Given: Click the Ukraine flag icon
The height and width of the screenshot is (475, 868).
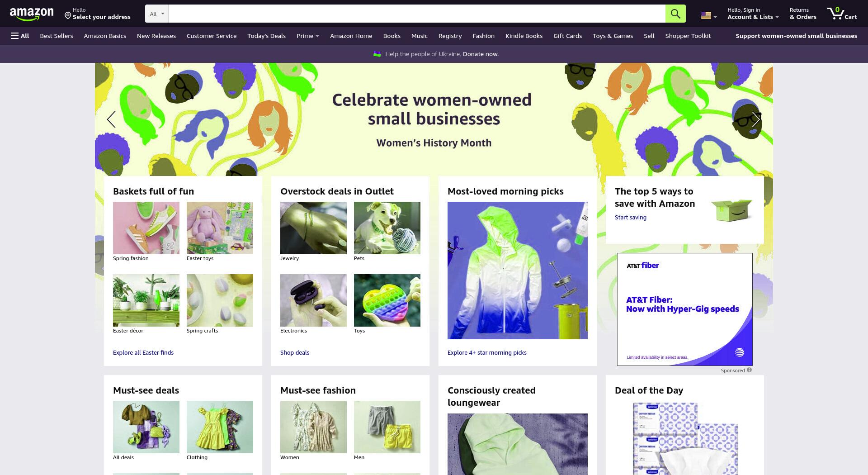Looking at the screenshot, I should pos(377,54).
